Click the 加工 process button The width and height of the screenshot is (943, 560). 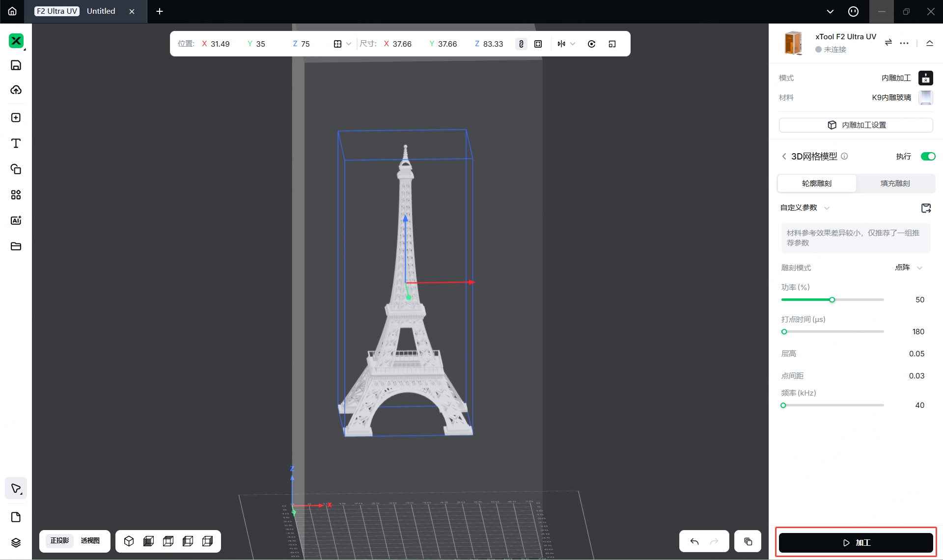856,542
